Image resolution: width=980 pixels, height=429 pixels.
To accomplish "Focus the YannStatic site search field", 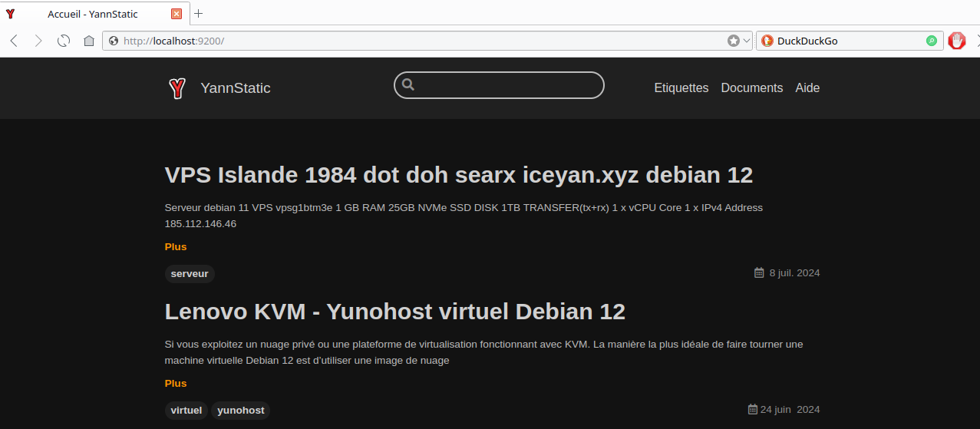I will pyautogui.click(x=506, y=85).
